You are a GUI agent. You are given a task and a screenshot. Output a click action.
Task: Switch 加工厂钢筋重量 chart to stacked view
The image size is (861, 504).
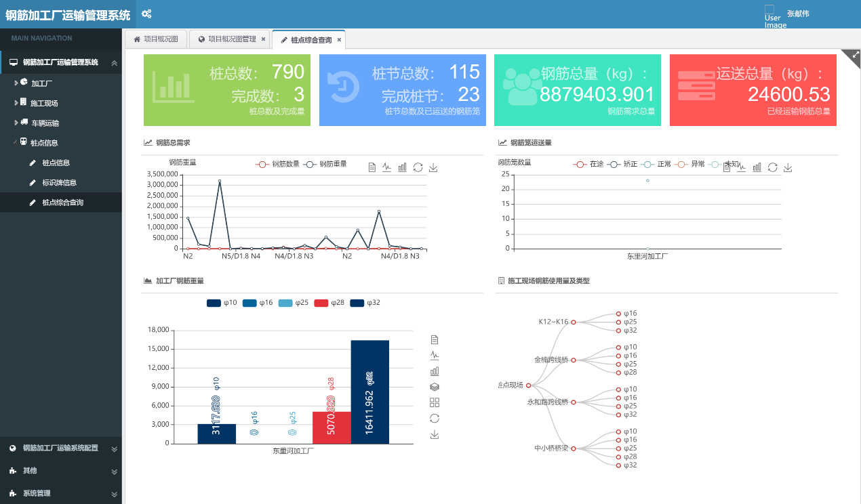point(435,386)
